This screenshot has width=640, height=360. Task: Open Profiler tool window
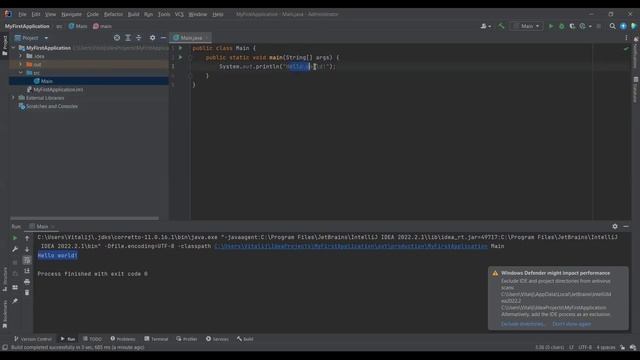(x=187, y=339)
